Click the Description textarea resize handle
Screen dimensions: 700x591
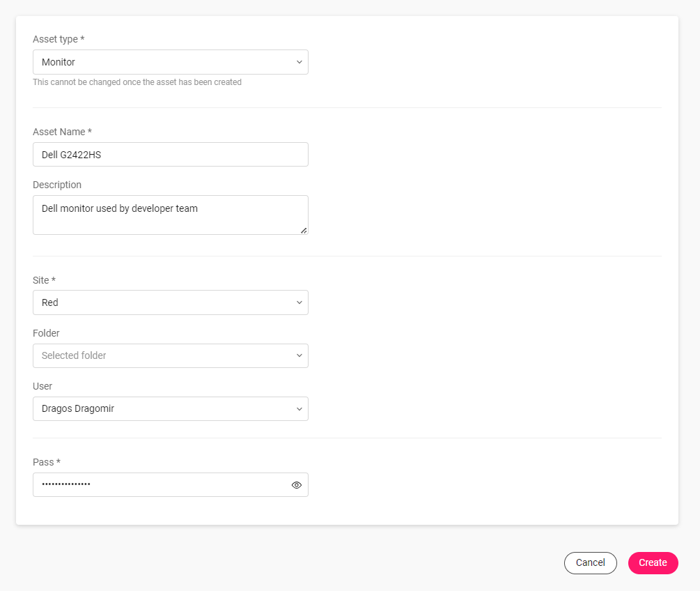[x=304, y=231]
